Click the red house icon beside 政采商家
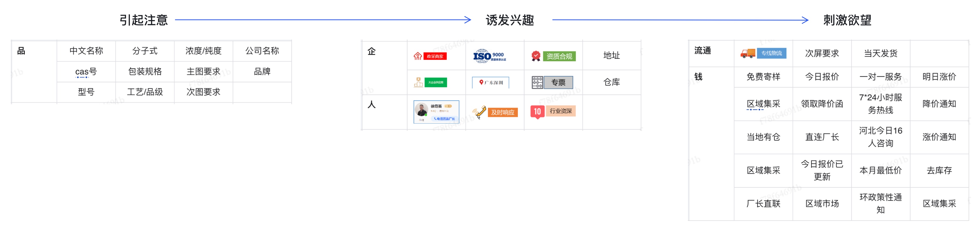This screenshot has width=980, height=232. [x=417, y=56]
